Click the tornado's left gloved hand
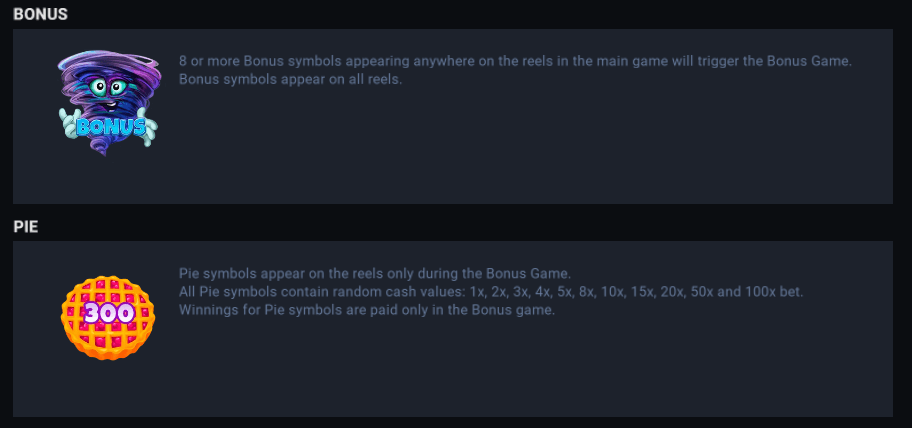 (68, 122)
